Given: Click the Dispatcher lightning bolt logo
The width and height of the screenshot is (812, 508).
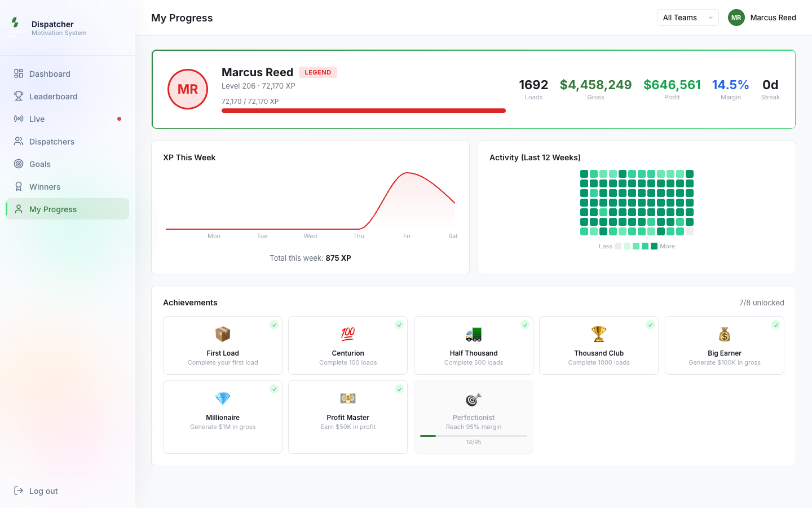Looking at the screenshot, I should 15,23.
